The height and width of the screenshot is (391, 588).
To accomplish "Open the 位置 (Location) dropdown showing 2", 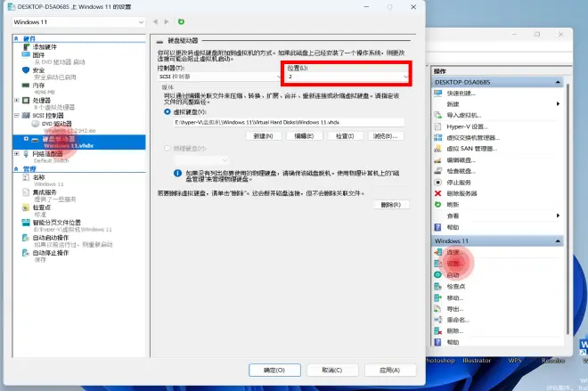I will [347, 77].
